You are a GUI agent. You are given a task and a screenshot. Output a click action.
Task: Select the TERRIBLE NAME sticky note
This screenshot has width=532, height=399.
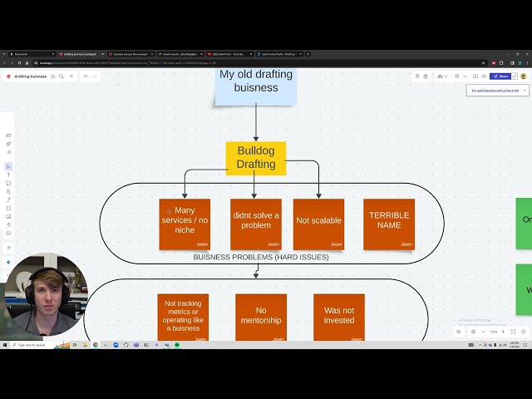tap(389, 224)
